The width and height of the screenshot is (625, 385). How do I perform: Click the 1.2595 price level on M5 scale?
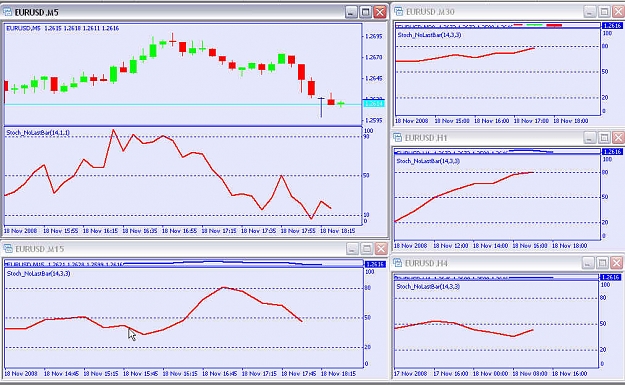[373, 120]
